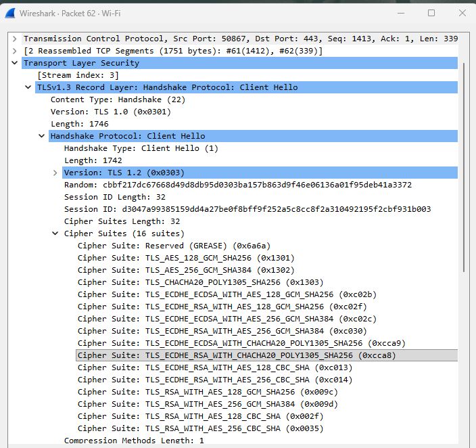Screen dimensions: 476x448
Task: Expand the Version TLS 1.2 field
Action: [x=55, y=173]
